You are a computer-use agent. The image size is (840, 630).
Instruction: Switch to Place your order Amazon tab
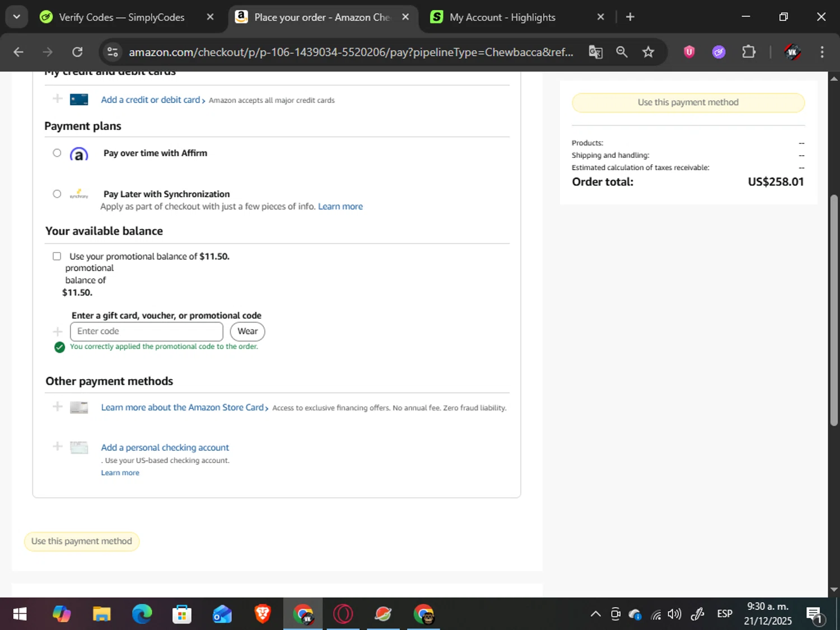point(323,17)
